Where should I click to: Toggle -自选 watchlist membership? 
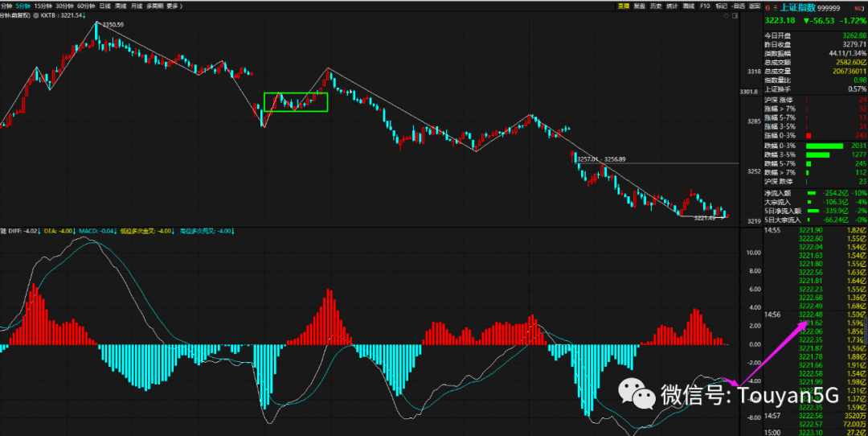(737, 6)
